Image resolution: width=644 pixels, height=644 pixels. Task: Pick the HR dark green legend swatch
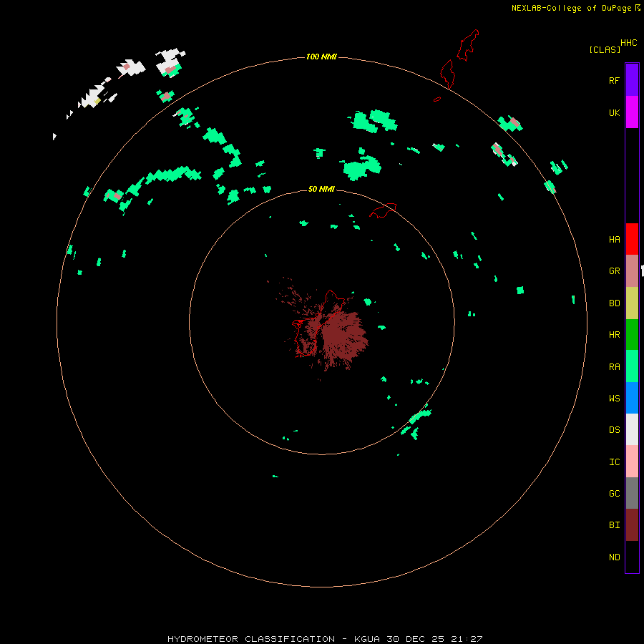632,335
